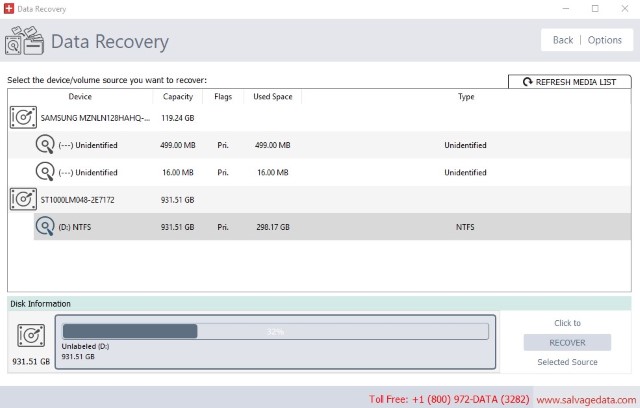This screenshot has height=408, width=640.
Task: Click the ST1000LM048 hard drive icon
Action: click(x=23, y=199)
